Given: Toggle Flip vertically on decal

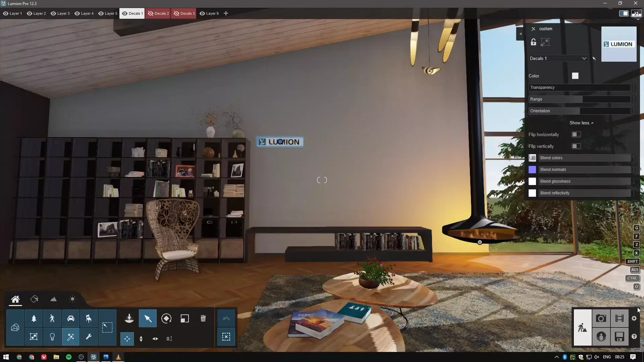Looking at the screenshot, I should coord(576,146).
